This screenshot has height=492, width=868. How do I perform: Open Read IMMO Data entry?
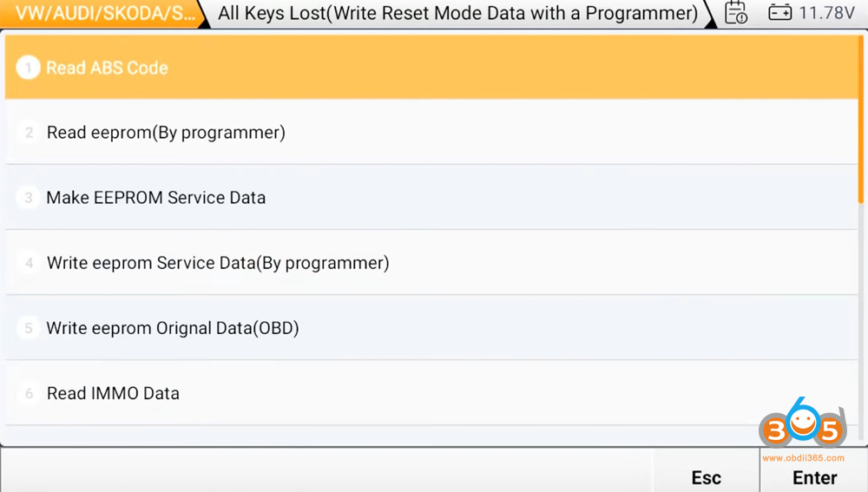(x=113, y=393)
